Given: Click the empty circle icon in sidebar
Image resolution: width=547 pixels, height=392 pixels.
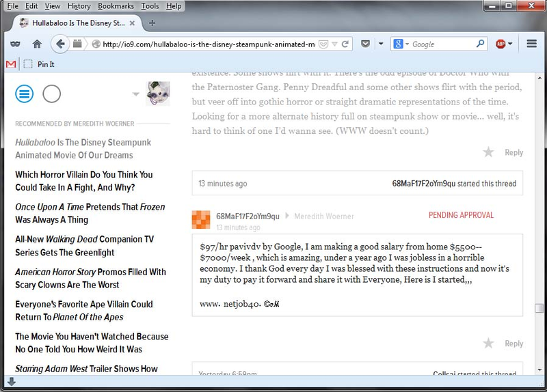Looking at the screenshot, I should tap(52, 94).
